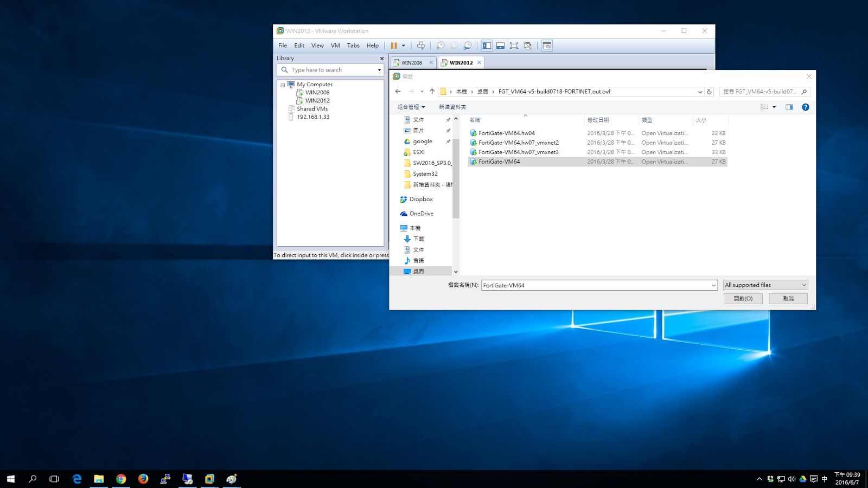The image size is (868, 488).
Task: Click the up one level arrow
Action: (x=432, y=92)
